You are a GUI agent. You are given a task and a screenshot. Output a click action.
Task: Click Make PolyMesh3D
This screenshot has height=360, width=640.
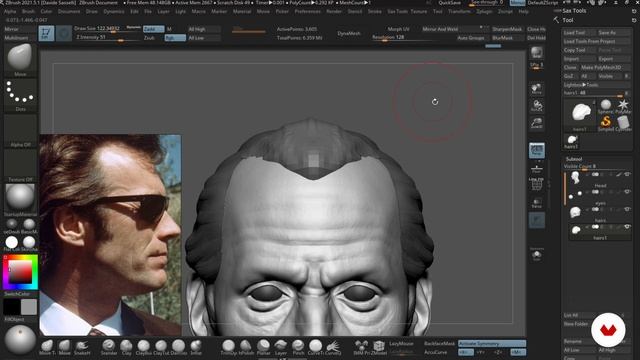[x=606, y=67]
